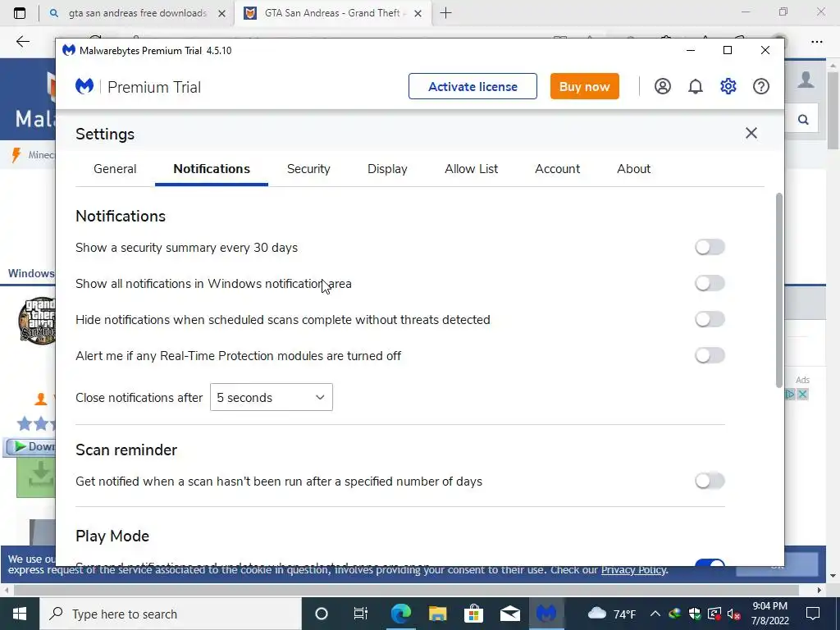
Task: Toggle 'Alert me if any Real-Time Protection modules'
Action: click(x=710, y=355)
